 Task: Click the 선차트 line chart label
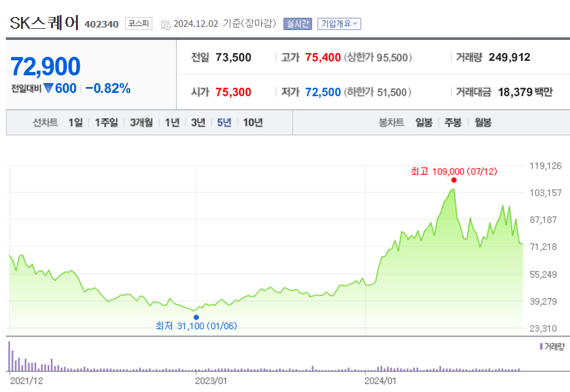pyautogui.click(x=45, y=122)
